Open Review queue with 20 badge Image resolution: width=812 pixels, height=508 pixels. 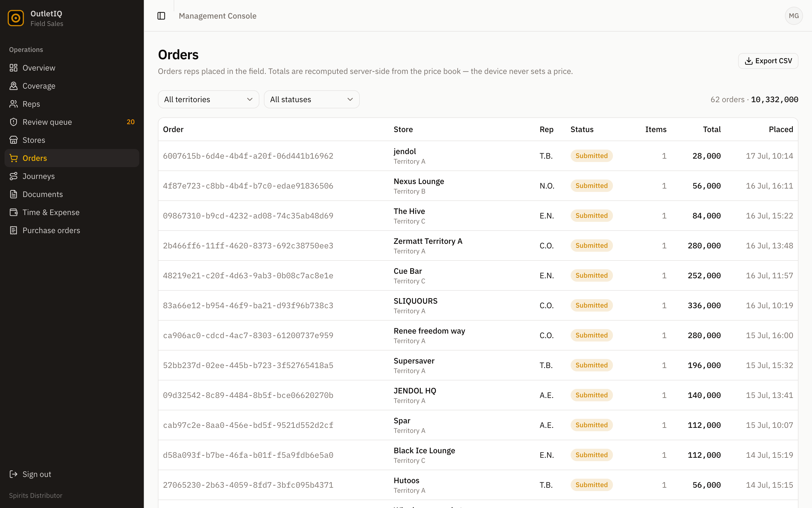click(72, 122)
